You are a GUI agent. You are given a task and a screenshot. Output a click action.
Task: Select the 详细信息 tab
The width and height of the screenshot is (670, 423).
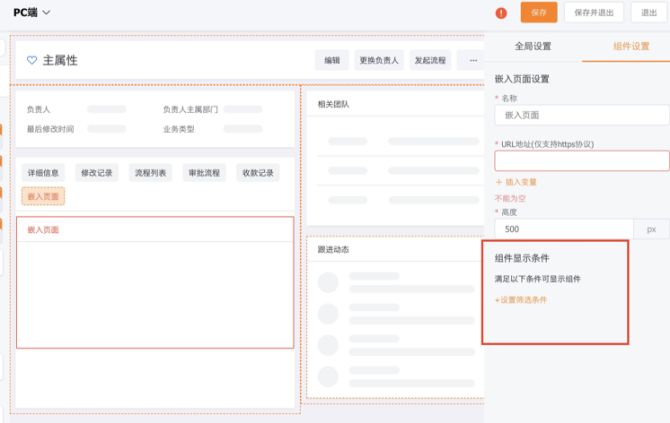coord(43,173)
